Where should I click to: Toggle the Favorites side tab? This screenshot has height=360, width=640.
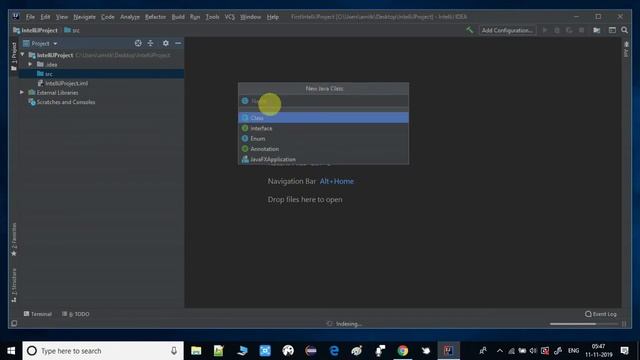pos(14,239)
